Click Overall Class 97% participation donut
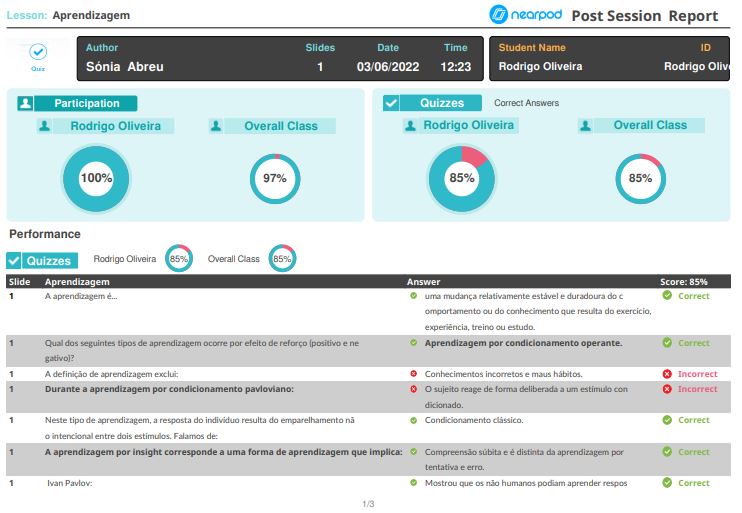The image size is (742, 513). tap(274, 179)
